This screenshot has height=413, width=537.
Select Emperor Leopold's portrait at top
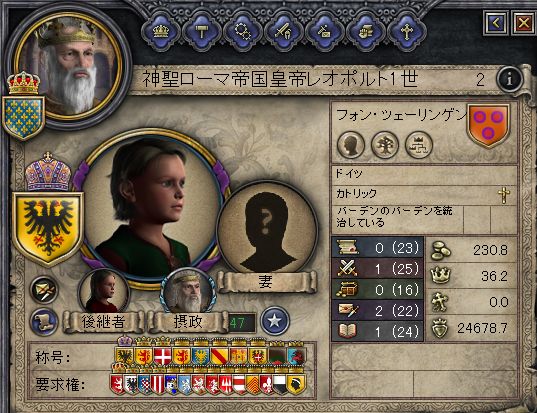coord(68,67)
